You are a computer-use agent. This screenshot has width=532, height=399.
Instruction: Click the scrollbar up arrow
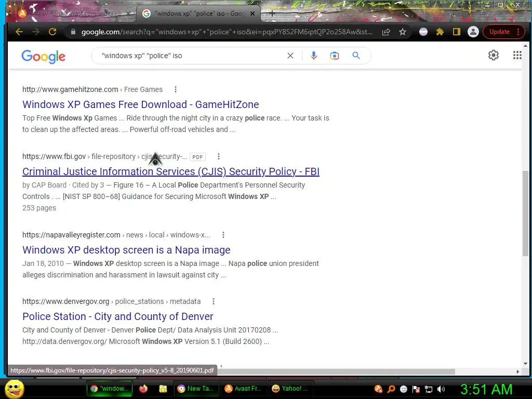tap(525, 46)
